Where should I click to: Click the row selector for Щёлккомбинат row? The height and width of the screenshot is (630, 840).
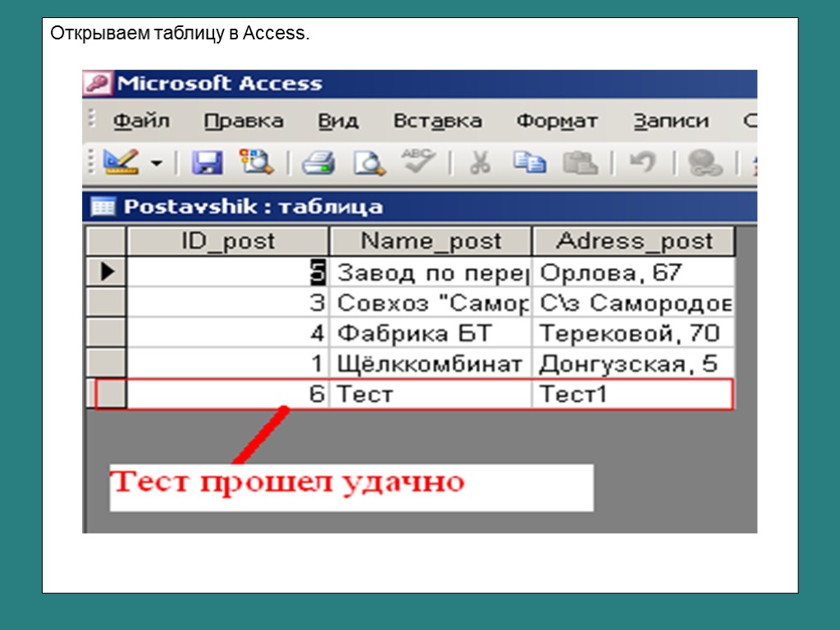pos(106,363)
